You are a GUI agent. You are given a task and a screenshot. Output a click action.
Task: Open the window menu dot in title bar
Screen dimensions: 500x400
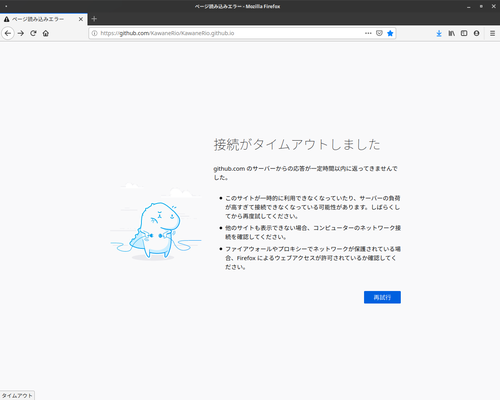pyautogui.click(x=6, y=6)
